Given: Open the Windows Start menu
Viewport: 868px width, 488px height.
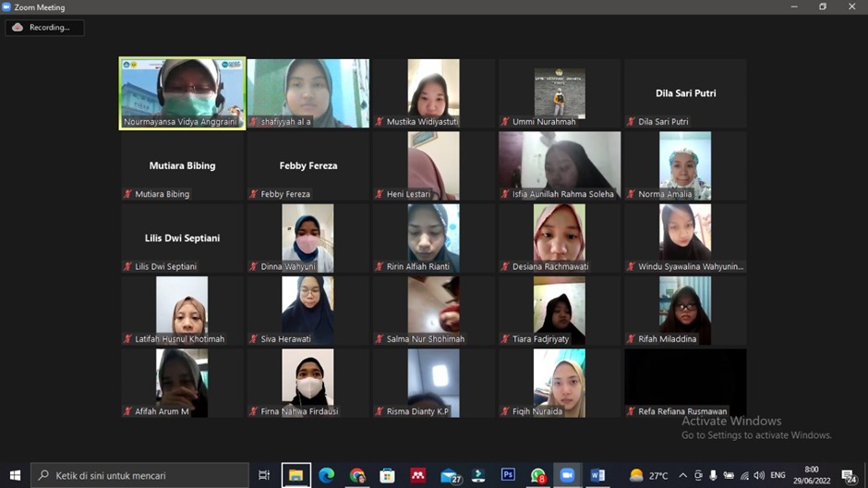Looking at the screenshot, I should (15, 475).
